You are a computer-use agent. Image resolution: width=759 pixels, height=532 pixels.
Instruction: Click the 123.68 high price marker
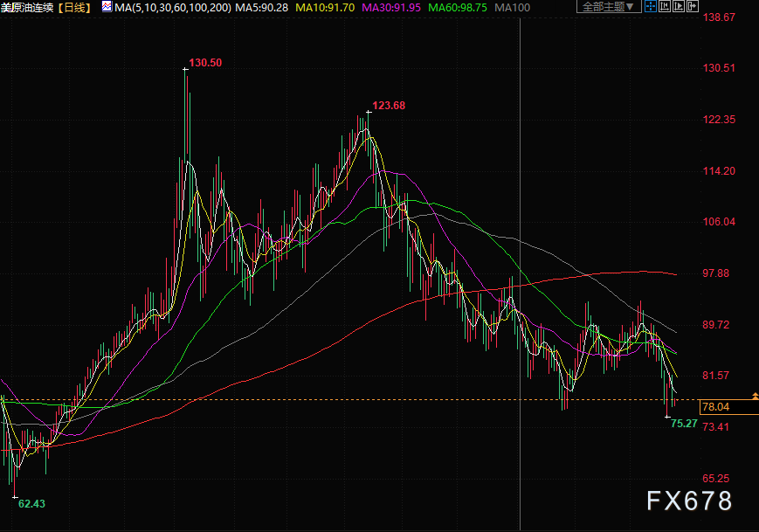point(389,106)
